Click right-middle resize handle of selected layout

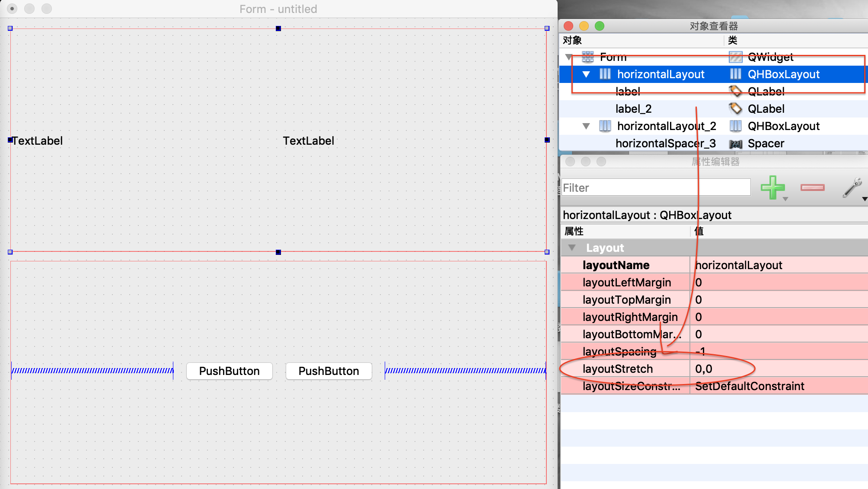(x=547, y=140)
